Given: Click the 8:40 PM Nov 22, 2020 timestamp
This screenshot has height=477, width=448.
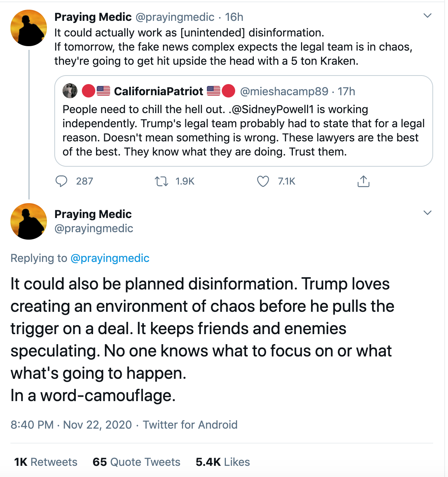Looking at the screenshot, I should (71, 425).
